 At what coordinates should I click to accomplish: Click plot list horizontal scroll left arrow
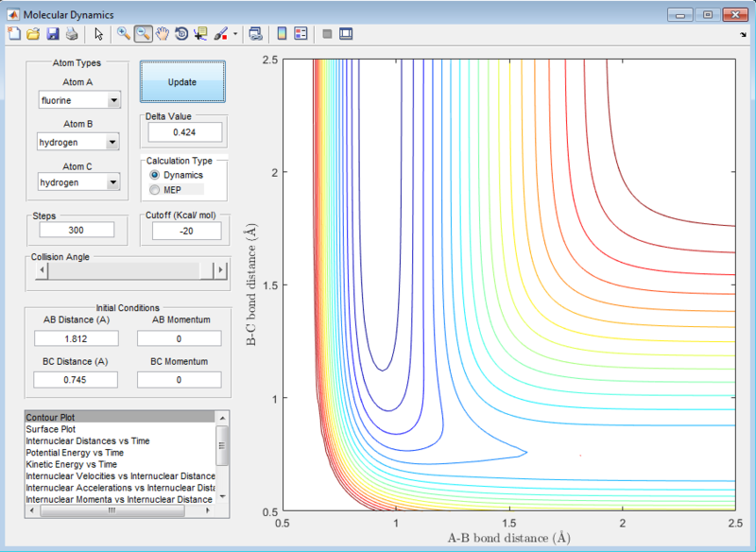(x=31, y=510)
